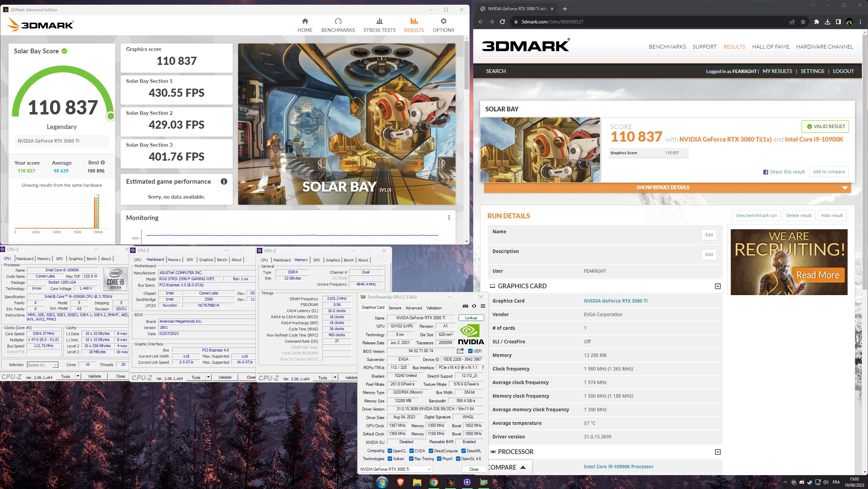This screenshot has width=868, height=489.
Task: Toggle the CUDA checkbox
Action: [411, 451]
